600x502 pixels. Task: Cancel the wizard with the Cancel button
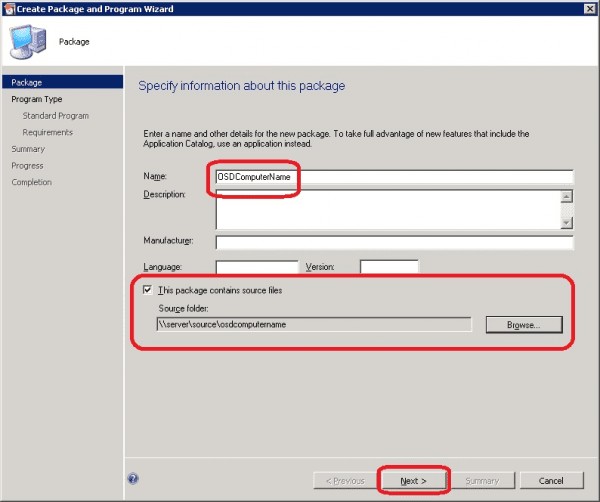(x=544, y=480)
